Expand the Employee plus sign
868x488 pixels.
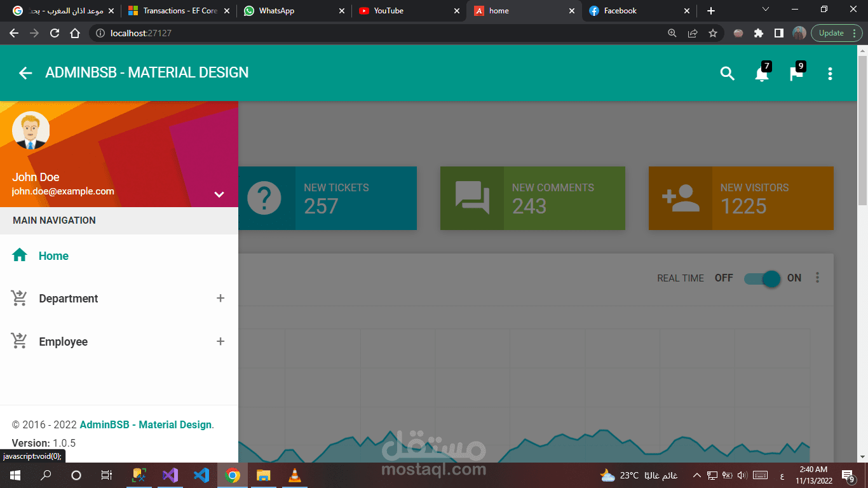click(220, 341)
